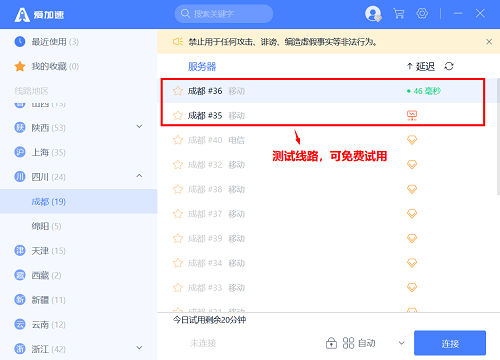Click VIP diamond on 成都 #39
The height and width of the screenshot is (360, 500).
(412, 238)
